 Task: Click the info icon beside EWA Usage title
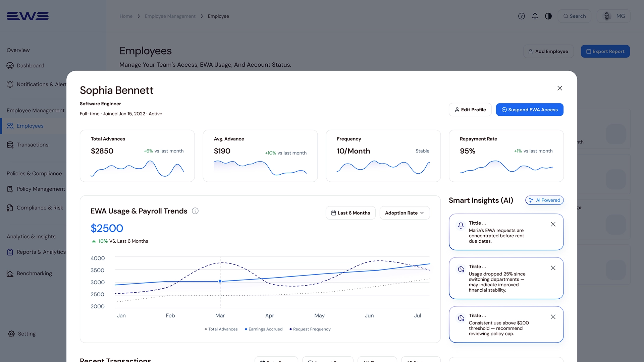pos(195,211)
